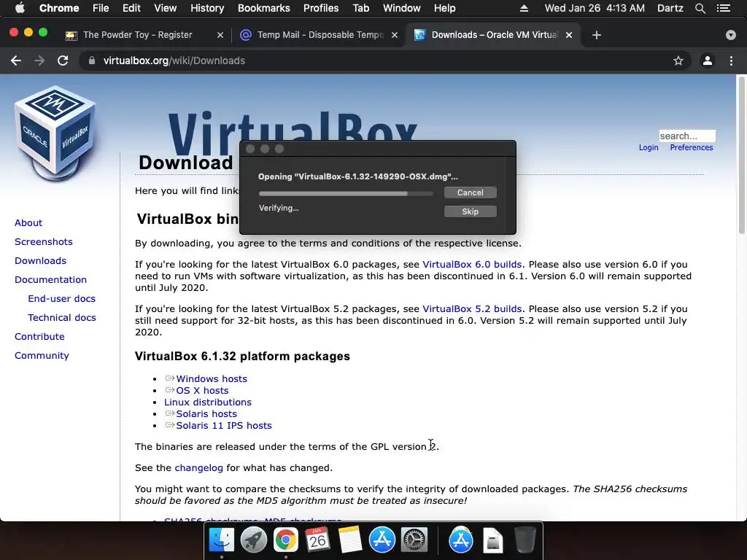
Task: Open Community in the sidebar
Action: point(42,356)
